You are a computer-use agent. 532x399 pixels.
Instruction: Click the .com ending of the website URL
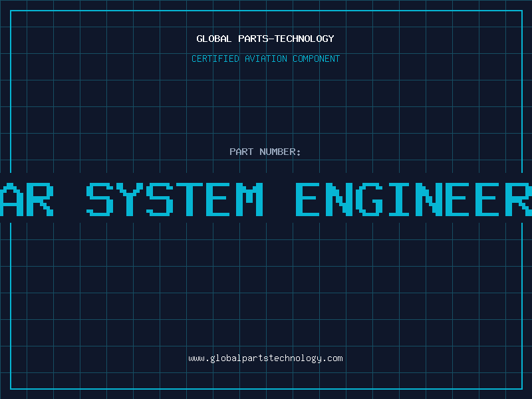pos(332,358)
